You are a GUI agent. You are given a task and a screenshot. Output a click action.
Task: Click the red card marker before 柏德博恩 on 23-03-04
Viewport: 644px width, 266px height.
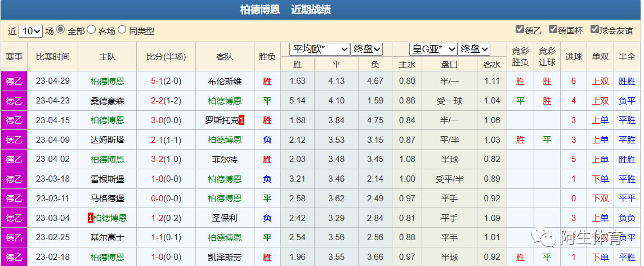click(91, 218)
